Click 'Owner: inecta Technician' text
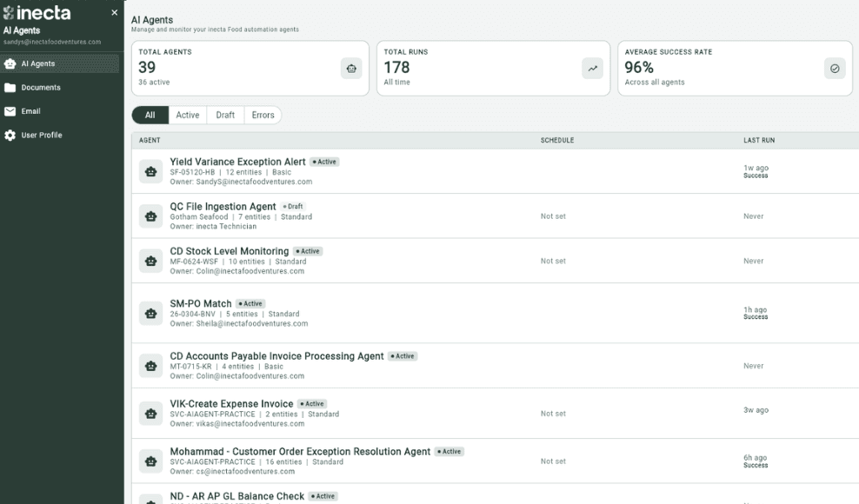 tap(213, 226)
